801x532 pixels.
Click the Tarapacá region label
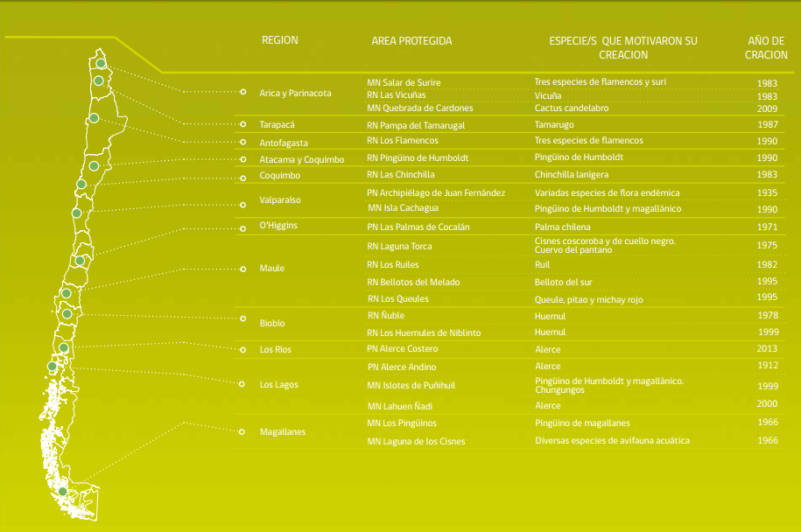277,124
